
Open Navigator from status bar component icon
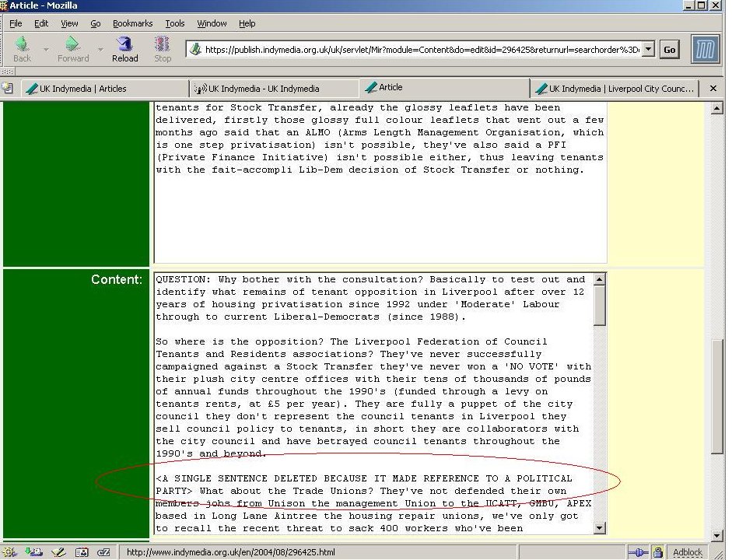[x=12, y=552]
